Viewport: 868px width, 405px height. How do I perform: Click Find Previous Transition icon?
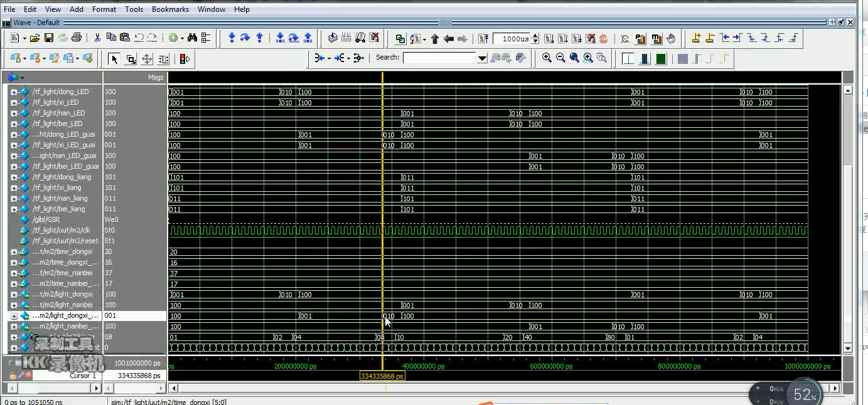pyautogui.click(x=725, y=38)
